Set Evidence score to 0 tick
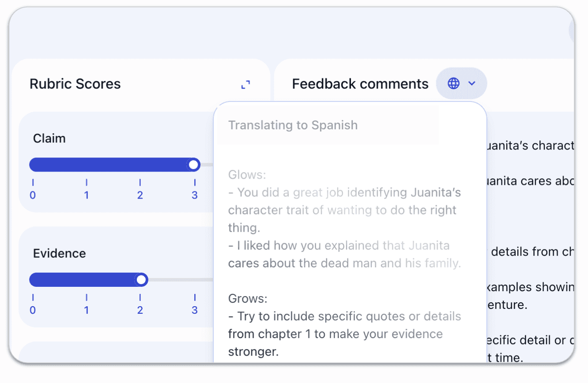Image resolution: width=588 pixels, height=383 pixels. point(33,297)
